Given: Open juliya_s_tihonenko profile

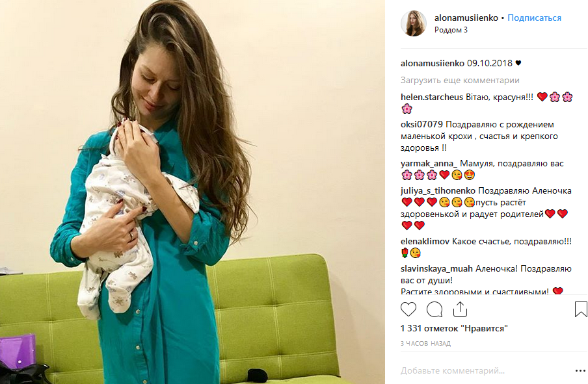Looking at the screenshot, I should [438, 190].
